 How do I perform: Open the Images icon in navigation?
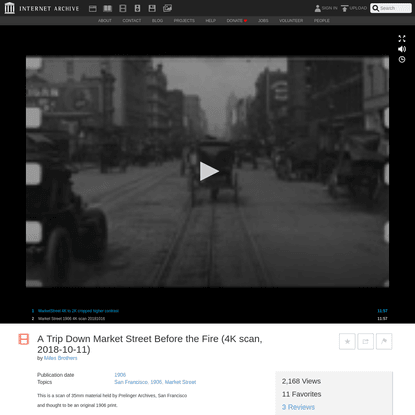click(x=167, y=8)
